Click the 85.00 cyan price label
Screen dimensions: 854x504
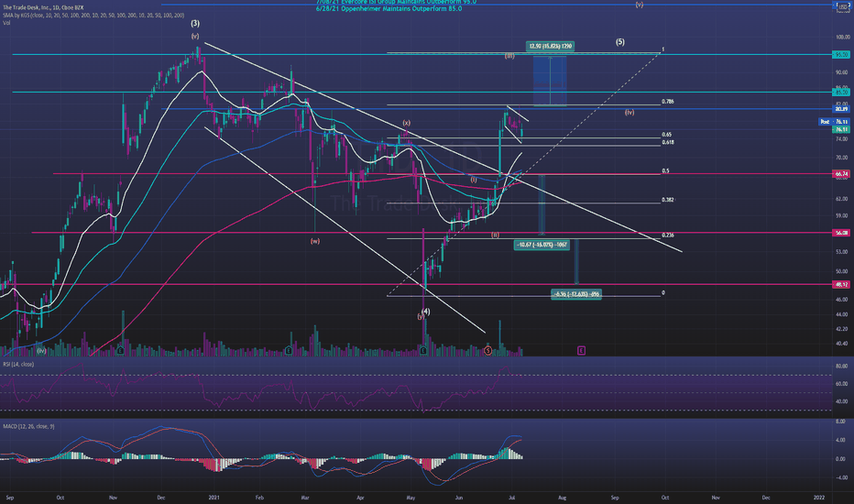[841, 92]
